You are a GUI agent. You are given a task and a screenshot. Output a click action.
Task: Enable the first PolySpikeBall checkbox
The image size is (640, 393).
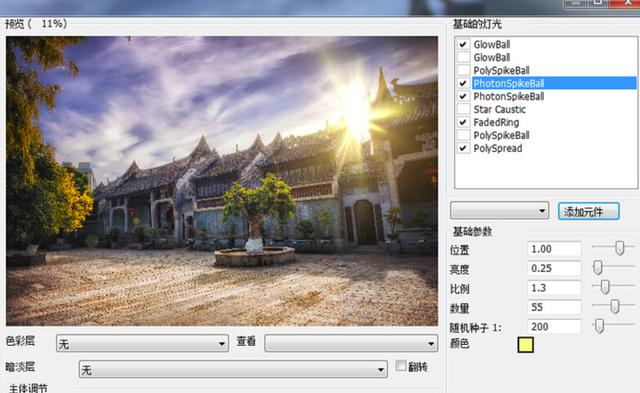click(x=463, y=70)
